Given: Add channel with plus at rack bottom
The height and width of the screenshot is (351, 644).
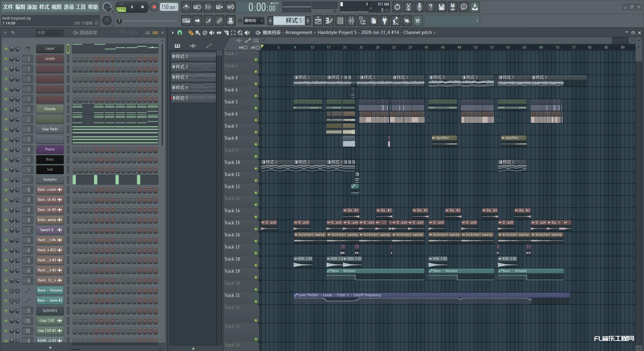Looking at the screenshot, I should pos(50,348).
